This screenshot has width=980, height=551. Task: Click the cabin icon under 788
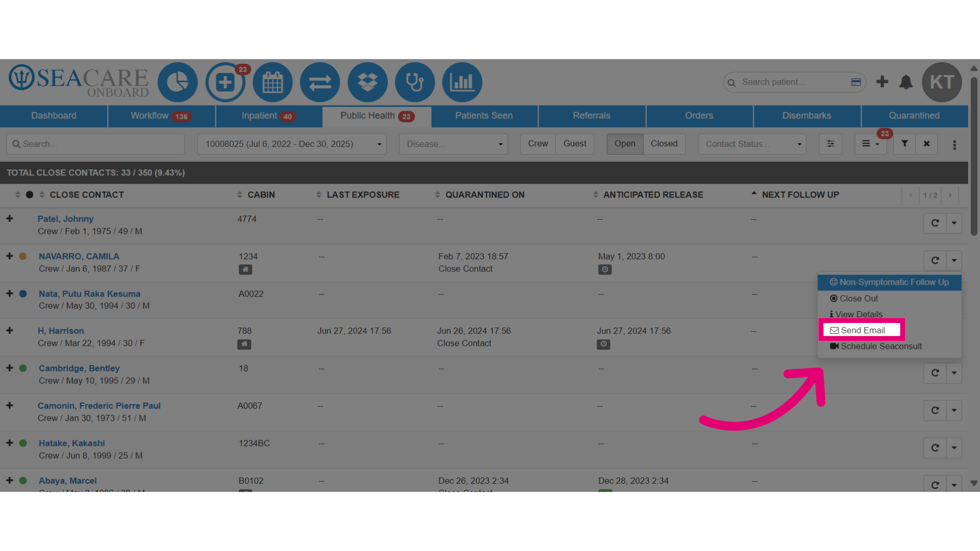(244, 344)
